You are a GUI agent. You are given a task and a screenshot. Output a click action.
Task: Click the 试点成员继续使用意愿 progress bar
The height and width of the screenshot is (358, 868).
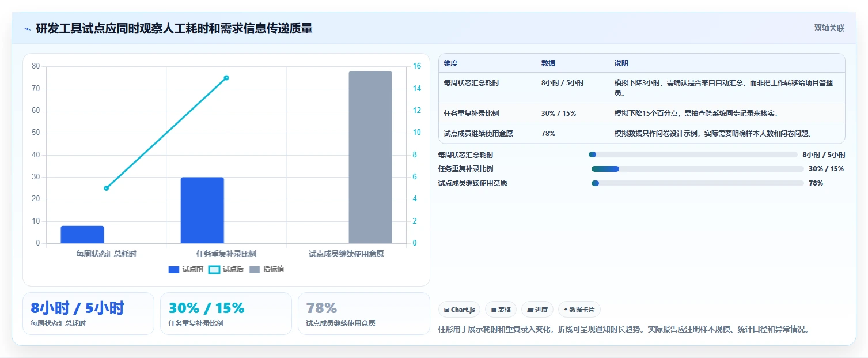click(x=698, y=183)
